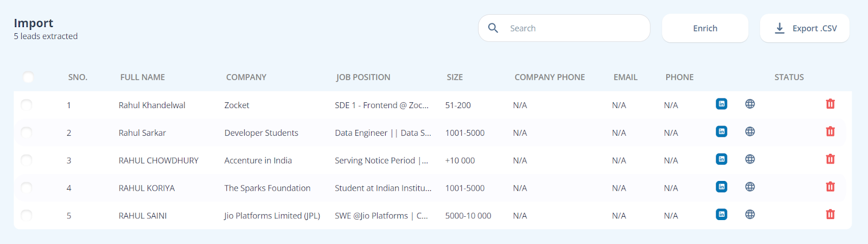
Task: Check the box beside RAHUL KORIYA
Action: point(26,187)
